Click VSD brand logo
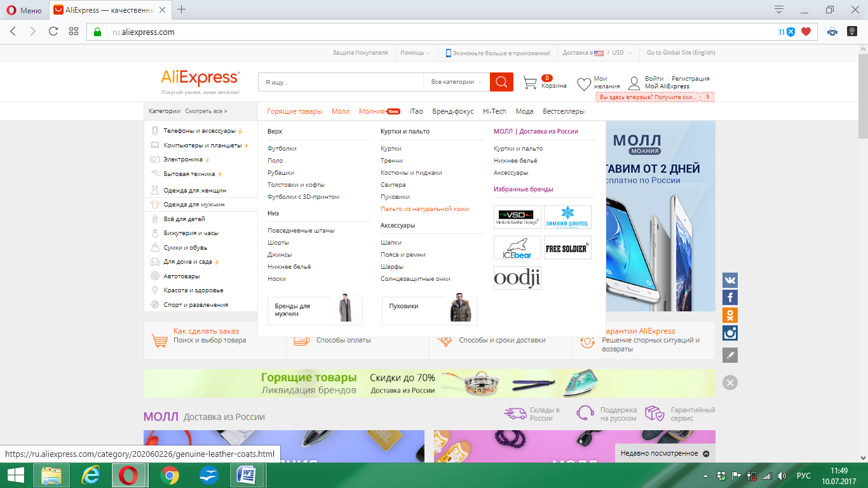 coord(517,217)
